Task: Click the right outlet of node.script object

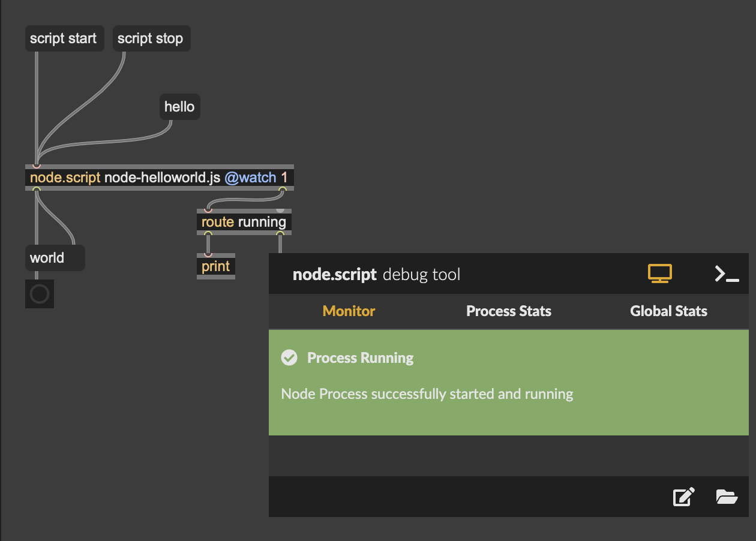Action: coord(282,190)
